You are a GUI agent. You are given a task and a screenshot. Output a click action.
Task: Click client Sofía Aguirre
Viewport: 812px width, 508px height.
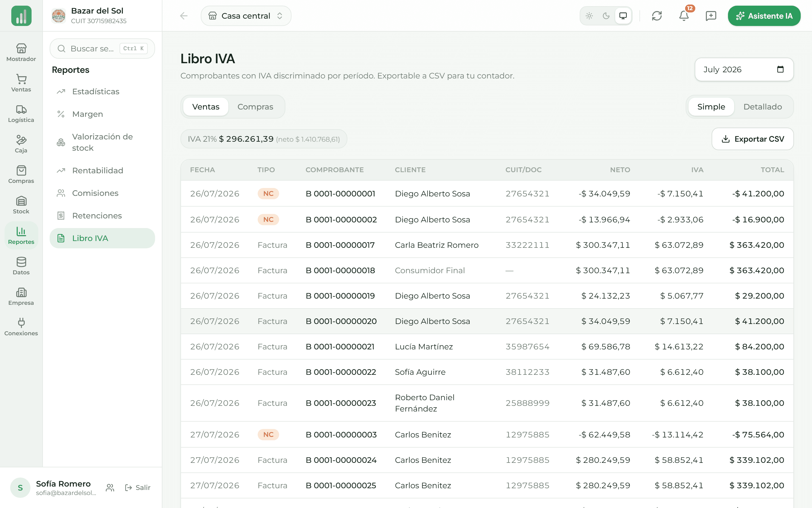click(x=420, y=372)
